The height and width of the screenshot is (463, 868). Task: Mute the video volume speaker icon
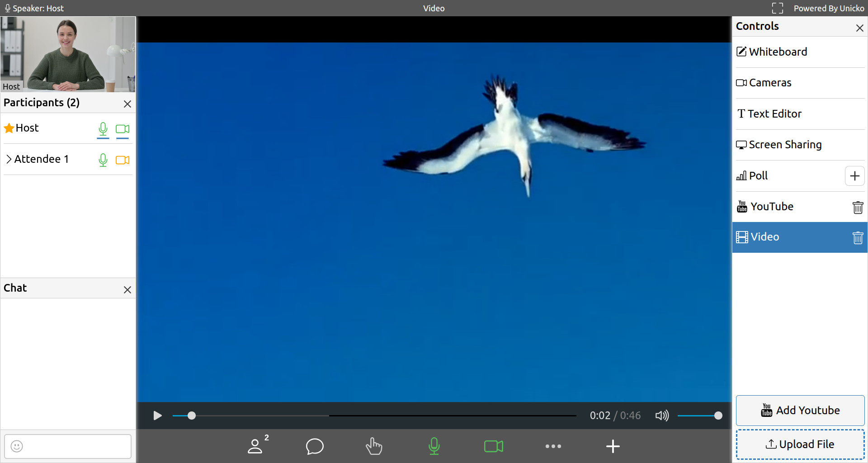(662, 416)
